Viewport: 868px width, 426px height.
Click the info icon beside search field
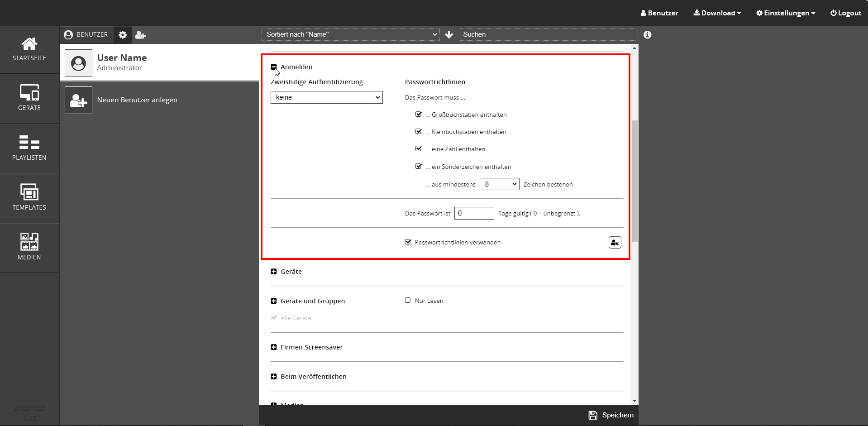pos(647,35)
